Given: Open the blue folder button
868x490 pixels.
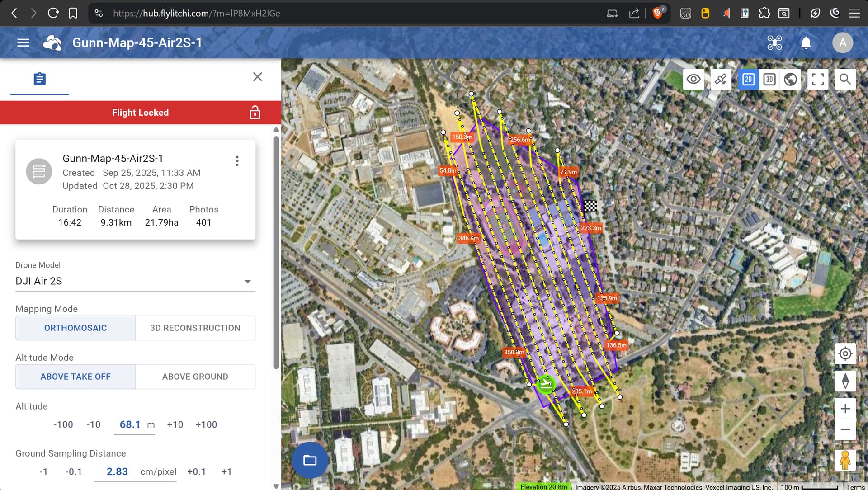Looking at the screenshot, I should point(310,460).
